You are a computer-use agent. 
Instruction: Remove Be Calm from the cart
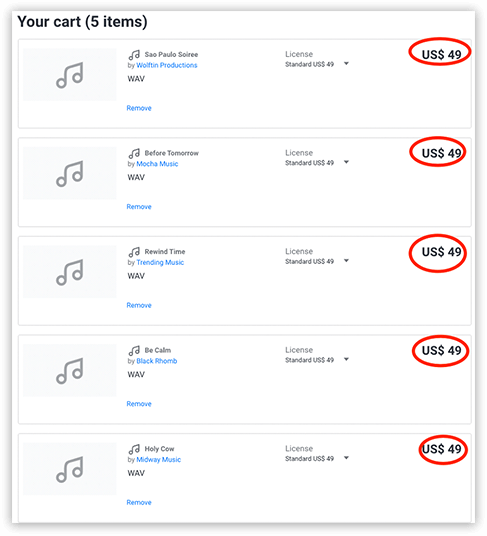[x=139, y=404]
